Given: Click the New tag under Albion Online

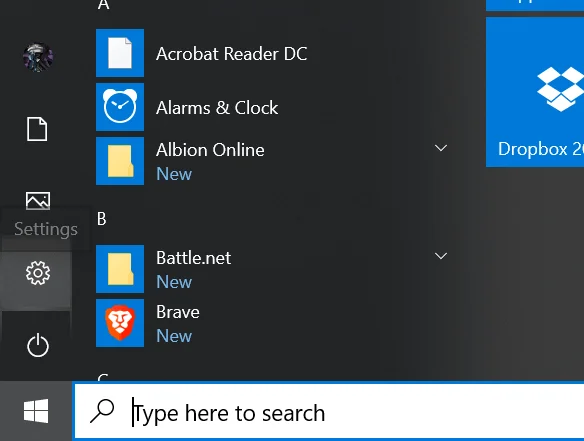Looking at the screenshot, I should coord(174,174).
